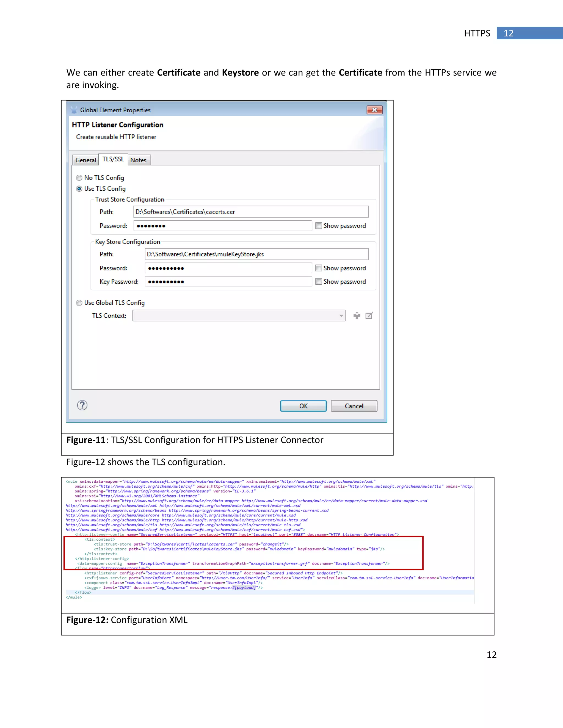This screenshot has width=563, height=728.
Task: Switch to the General tab
Action: (x=86, y=160)
